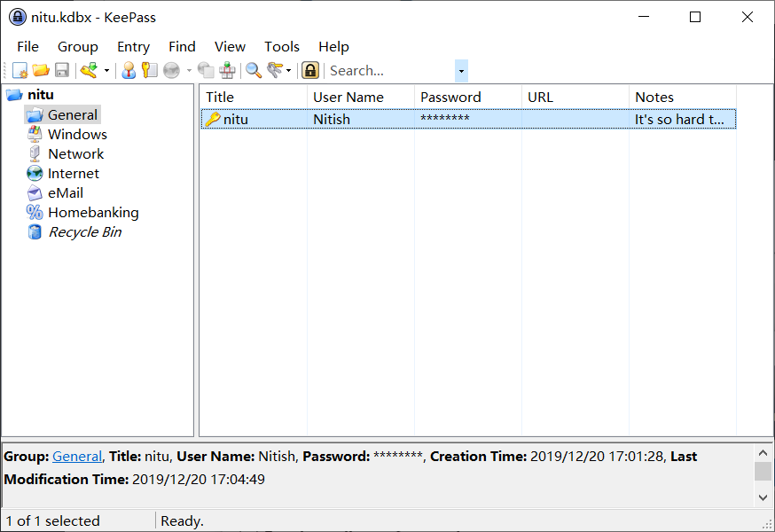
Task: Follow the General link in details pane
Action: [x=77, y=457]
